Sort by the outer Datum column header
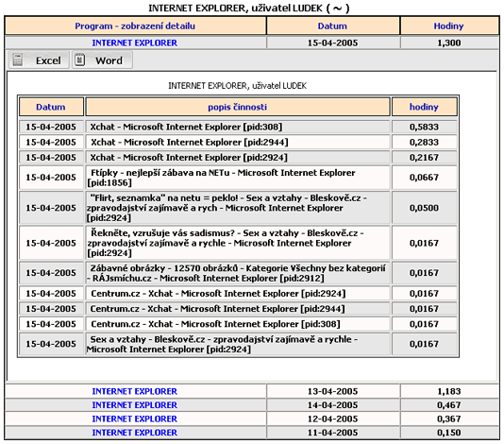 coord(332,26)
